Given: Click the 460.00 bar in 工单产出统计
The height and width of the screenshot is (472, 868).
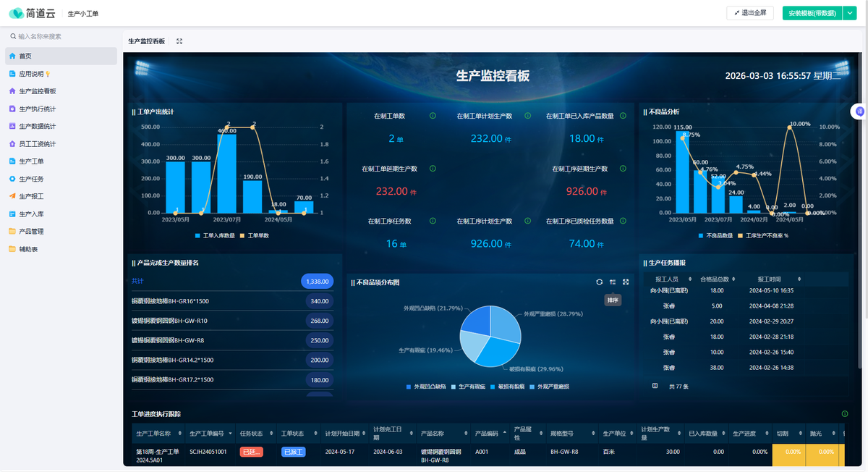Looking at the screenshot, I should pyautogui.click(x=226, y=174).
